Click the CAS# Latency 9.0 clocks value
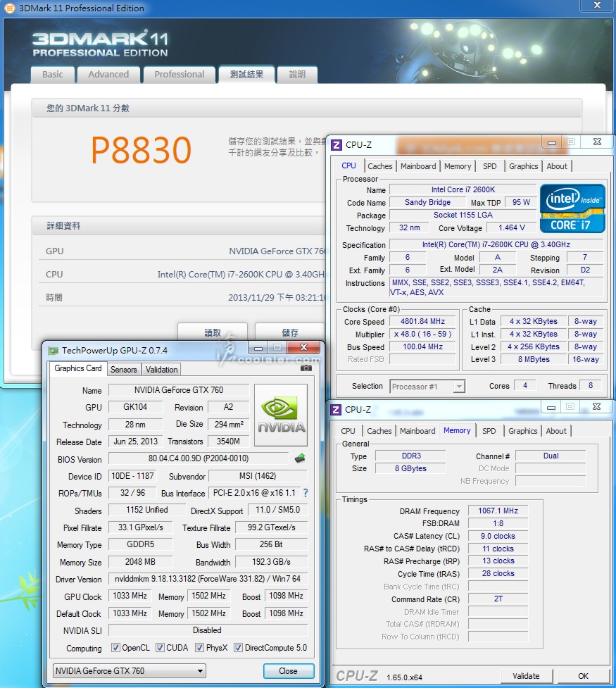Viewport: 616px width, 688px height. 498,536
